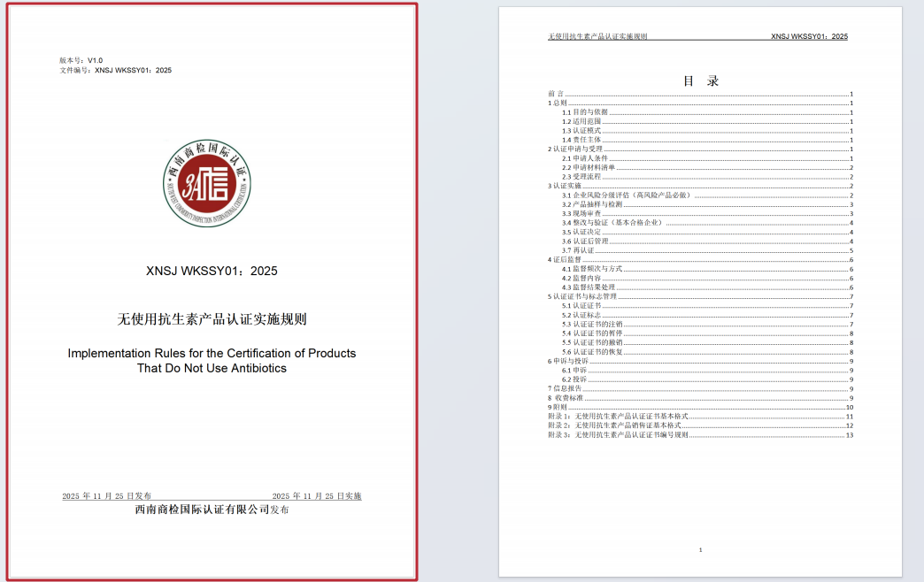
Task: Click the English title on cover page
Action: tap(212, 360)
